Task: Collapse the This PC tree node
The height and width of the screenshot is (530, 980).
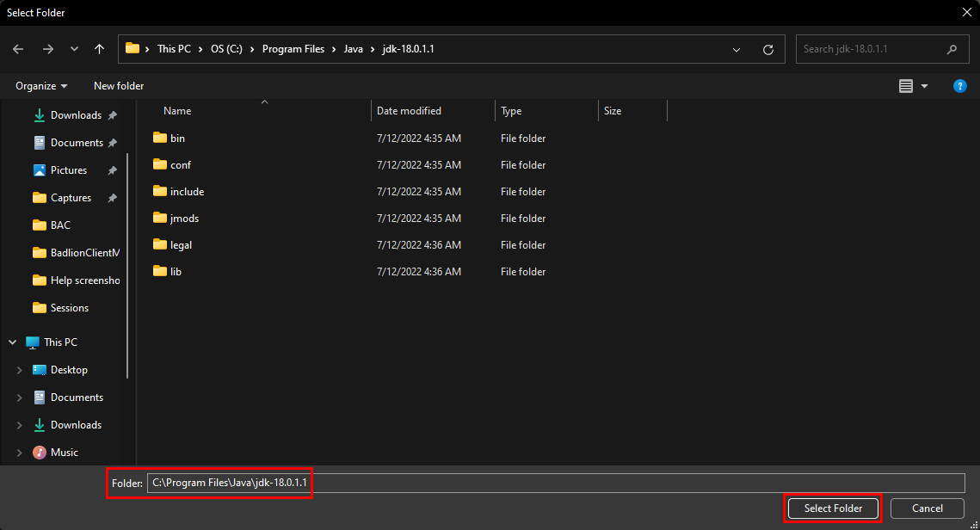Action: [x=13, y=342]
